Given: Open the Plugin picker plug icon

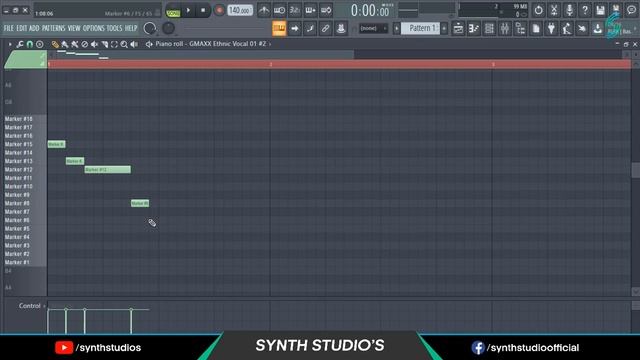Looking at the screenshot, I should pyautogui.click(x=551, y=29).
